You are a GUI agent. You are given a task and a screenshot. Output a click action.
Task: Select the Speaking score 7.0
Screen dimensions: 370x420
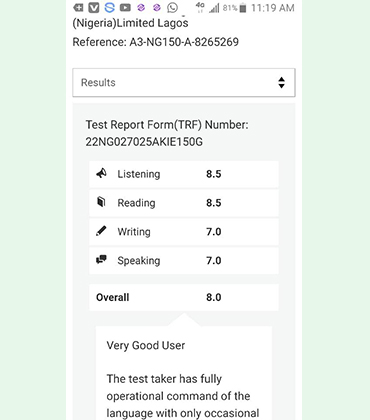pos(214,260)
